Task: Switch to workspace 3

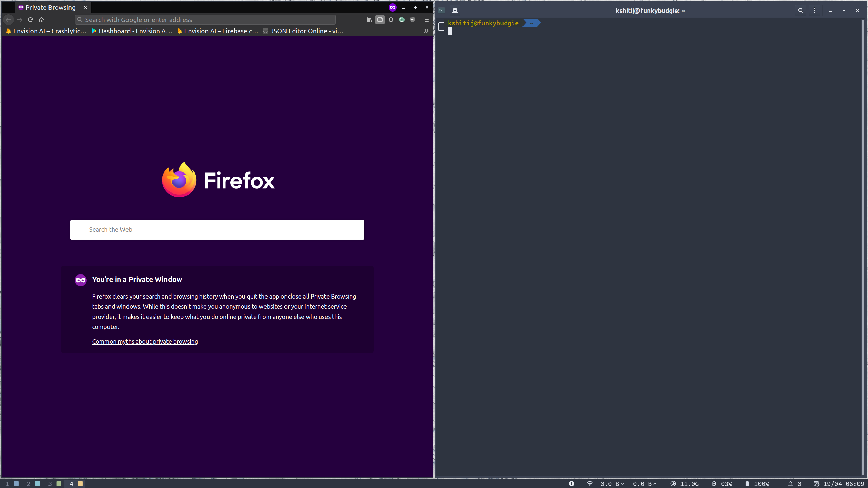Action: [55, 484]
